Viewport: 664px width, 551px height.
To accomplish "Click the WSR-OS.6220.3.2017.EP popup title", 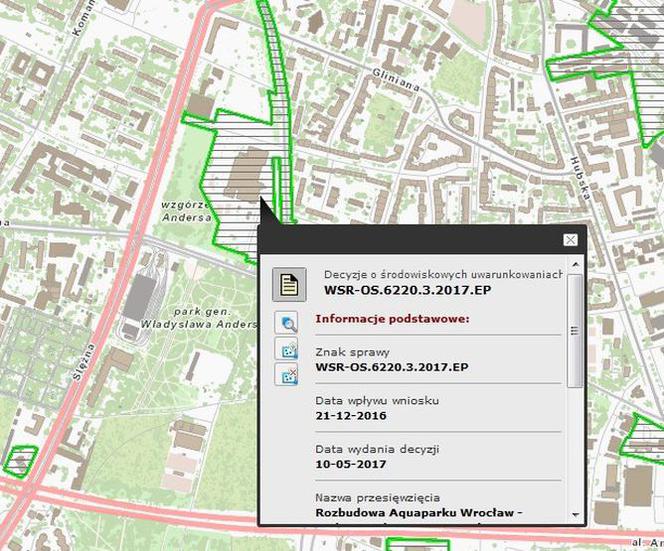I will [407, 290].
